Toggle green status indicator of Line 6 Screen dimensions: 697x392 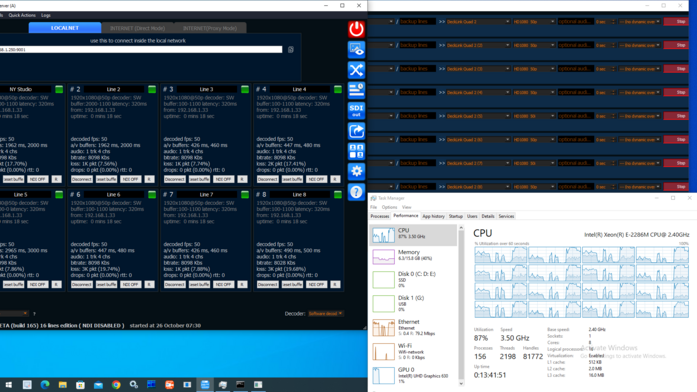click(152, 195)
